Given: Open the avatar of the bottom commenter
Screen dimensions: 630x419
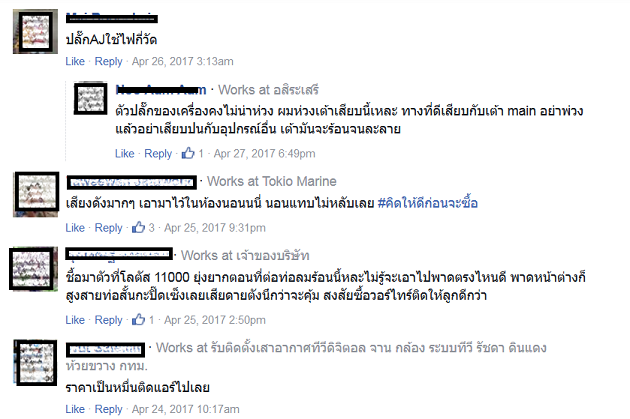Looking at the screenshot, I should point(36,363).
